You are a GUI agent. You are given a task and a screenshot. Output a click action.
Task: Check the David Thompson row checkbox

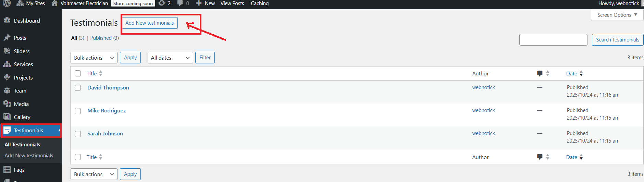coord(78,88)
